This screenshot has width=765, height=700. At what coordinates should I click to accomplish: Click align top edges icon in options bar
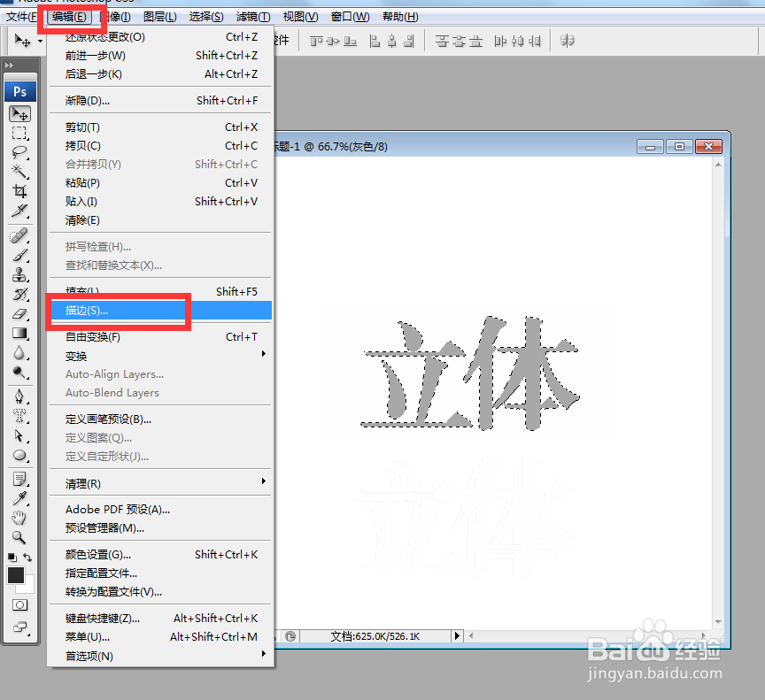(x=317, y=41)
